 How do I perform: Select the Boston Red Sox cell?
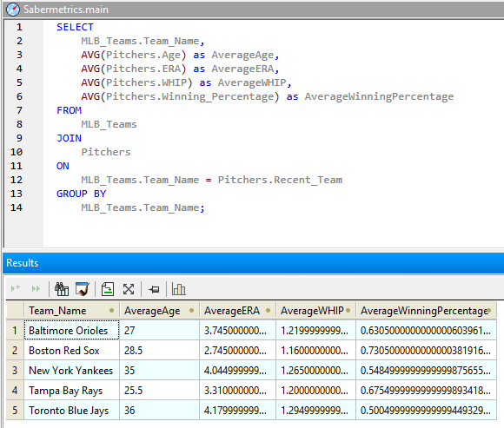pos(71,350)
